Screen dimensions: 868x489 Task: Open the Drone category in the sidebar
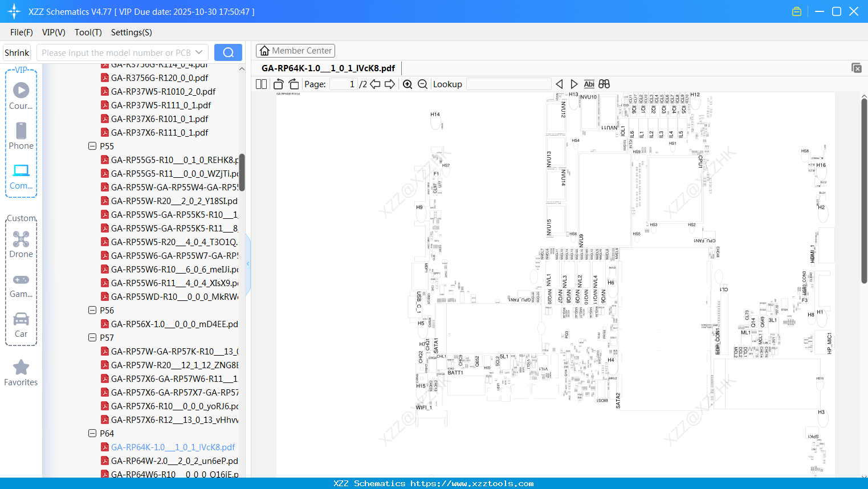pos(21,245)
